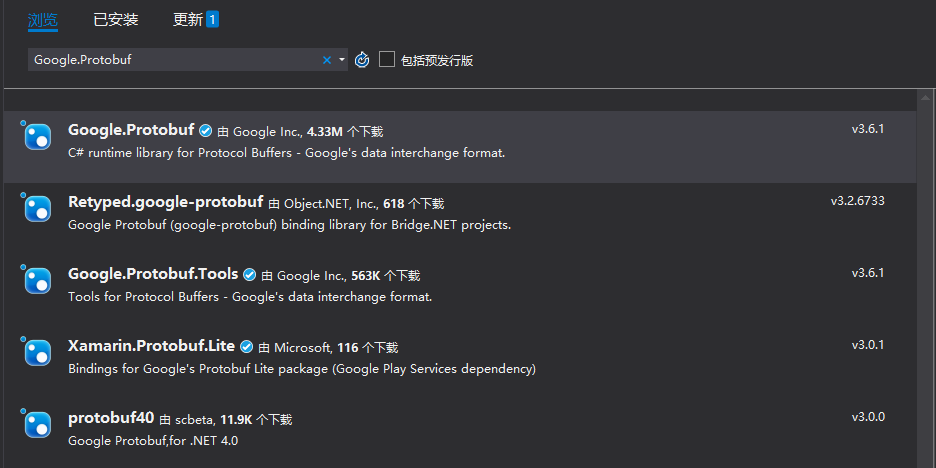This screenshot has width=936, height=468.
Task: Click the C# runtime library description
Action: (287, 153)
